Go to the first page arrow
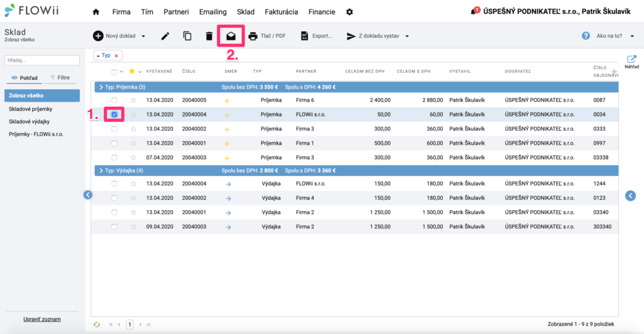 pos(111,325)
